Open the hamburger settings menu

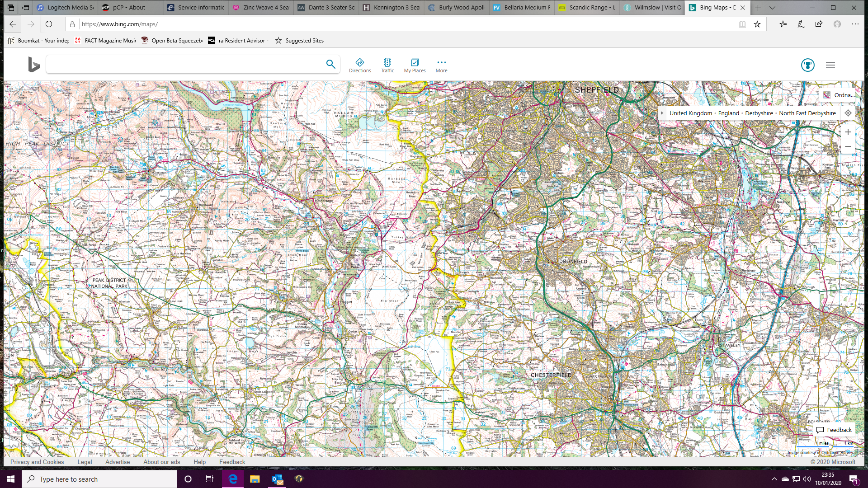click(x=830, y=65)
